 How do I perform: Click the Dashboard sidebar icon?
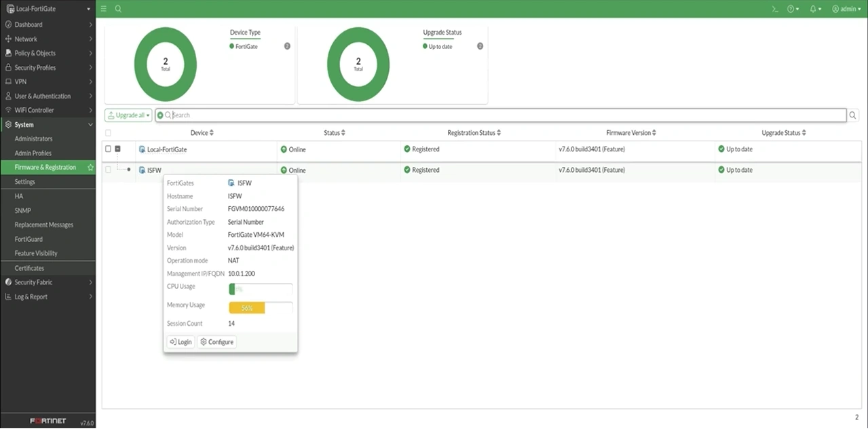coord(8,24)
